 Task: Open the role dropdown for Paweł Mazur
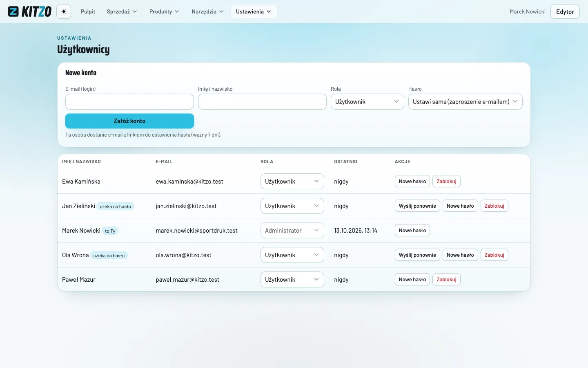coord(292,280)
